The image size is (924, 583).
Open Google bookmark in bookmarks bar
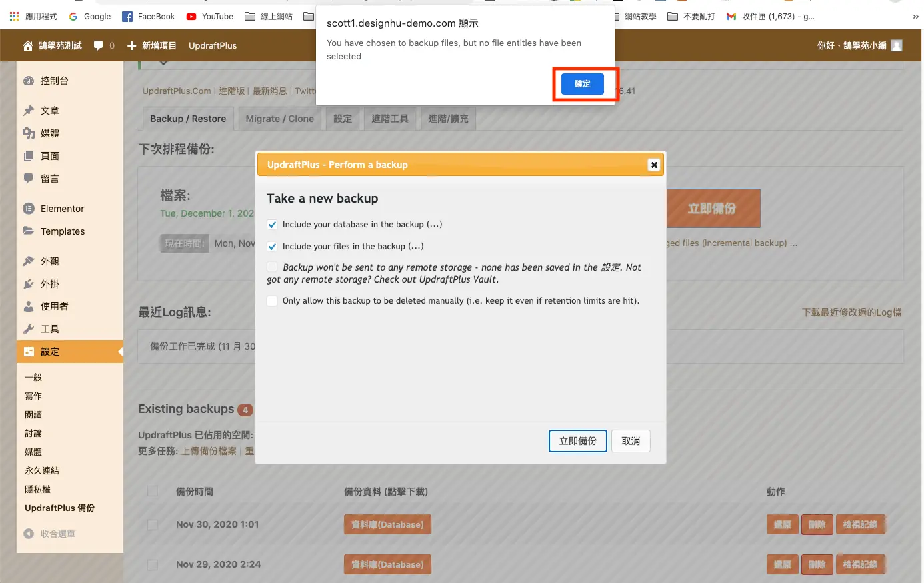[x=90, y=17]
